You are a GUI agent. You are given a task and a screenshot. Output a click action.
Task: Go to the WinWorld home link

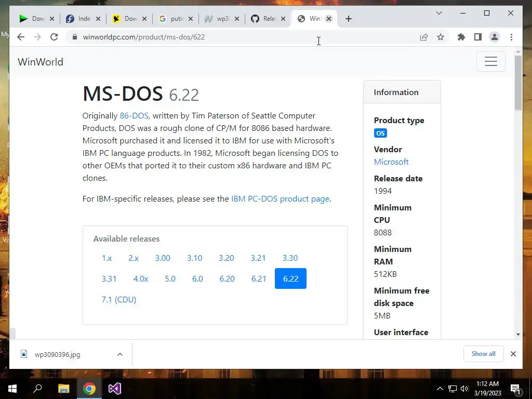41,62
